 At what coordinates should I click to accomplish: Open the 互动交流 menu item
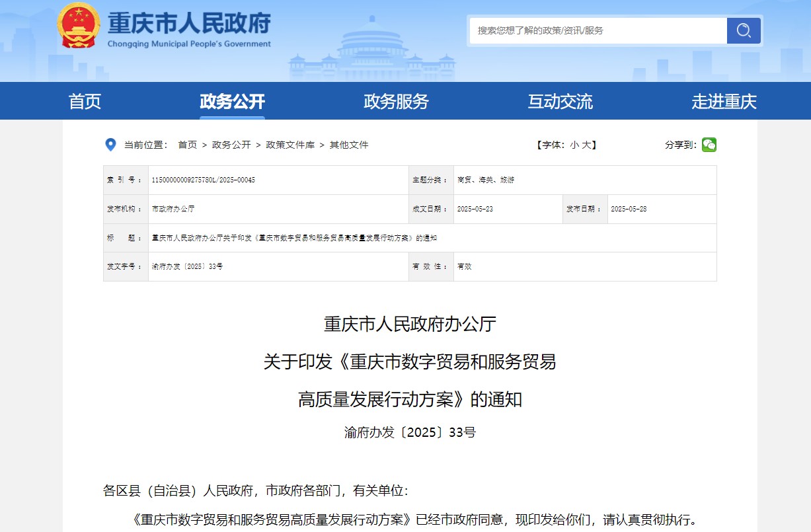pos(560,102)
